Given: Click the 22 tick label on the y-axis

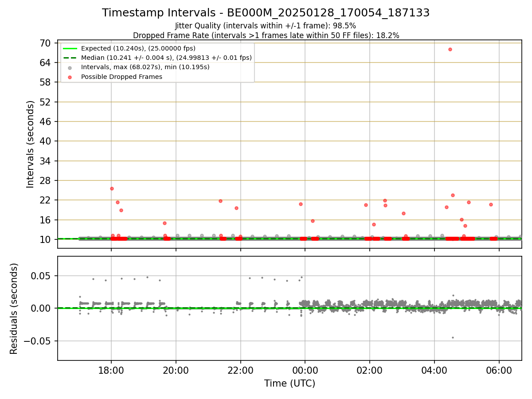Looking at the screenshot, I should (45, 200).
